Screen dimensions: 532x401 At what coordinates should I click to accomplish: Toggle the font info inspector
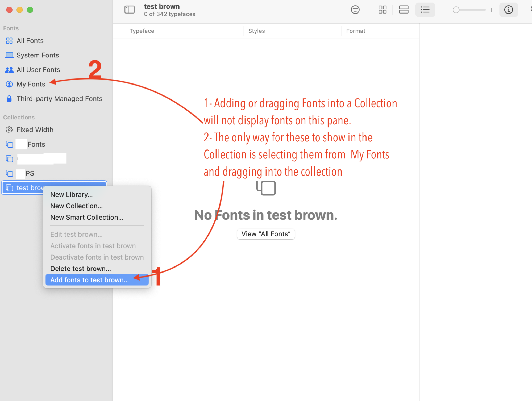(508, 10)
